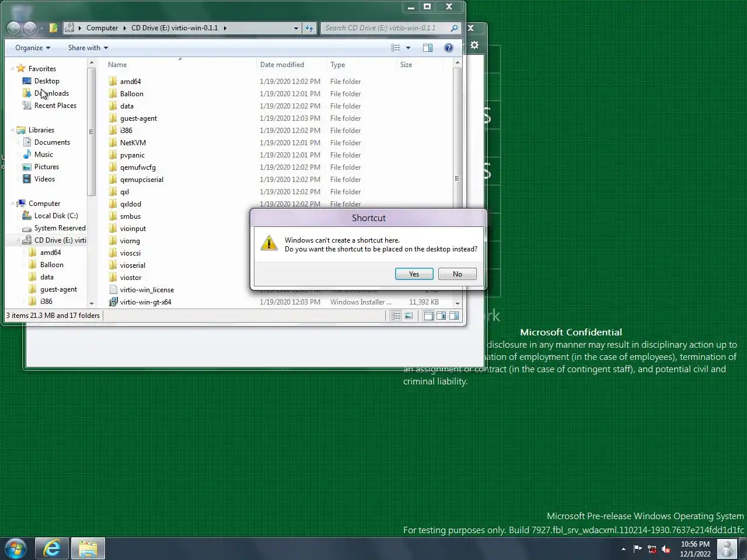Click the details-pane layout icon in status bar
The image size is (747, 560).
click(x=441, y=316)
